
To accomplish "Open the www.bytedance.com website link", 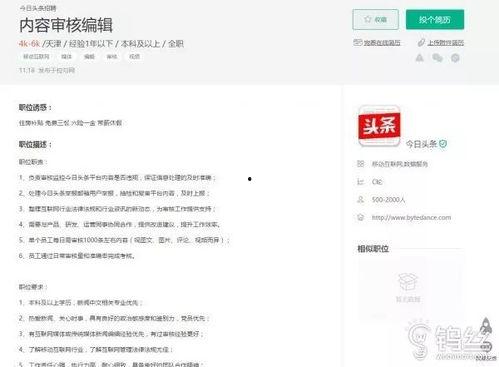I will click(x=411, y=217).
